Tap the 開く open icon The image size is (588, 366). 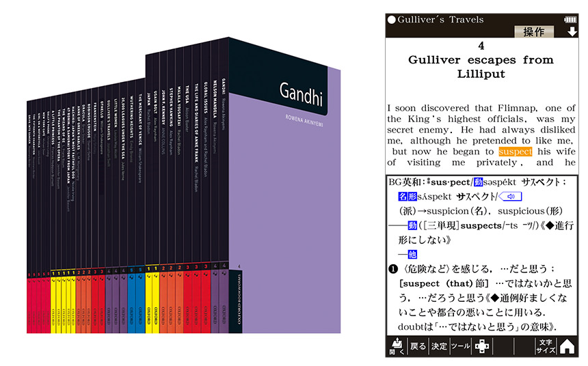pos(397,346)
